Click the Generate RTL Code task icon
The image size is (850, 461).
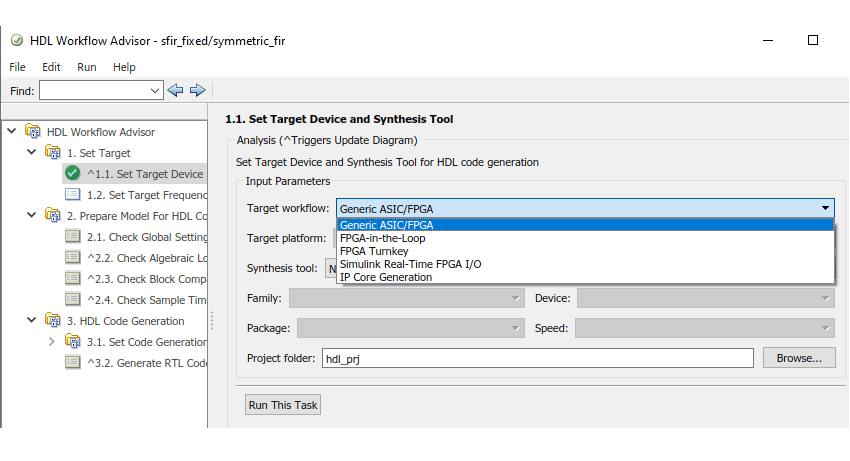72,363
